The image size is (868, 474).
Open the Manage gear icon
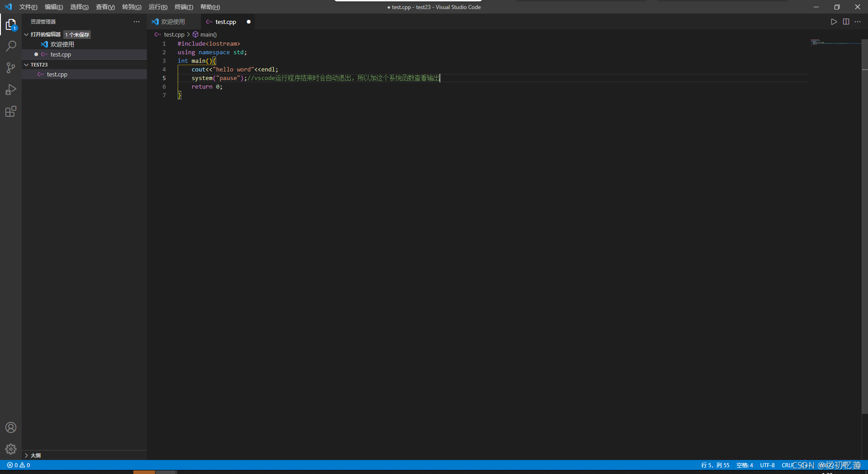tap(11, 449)
